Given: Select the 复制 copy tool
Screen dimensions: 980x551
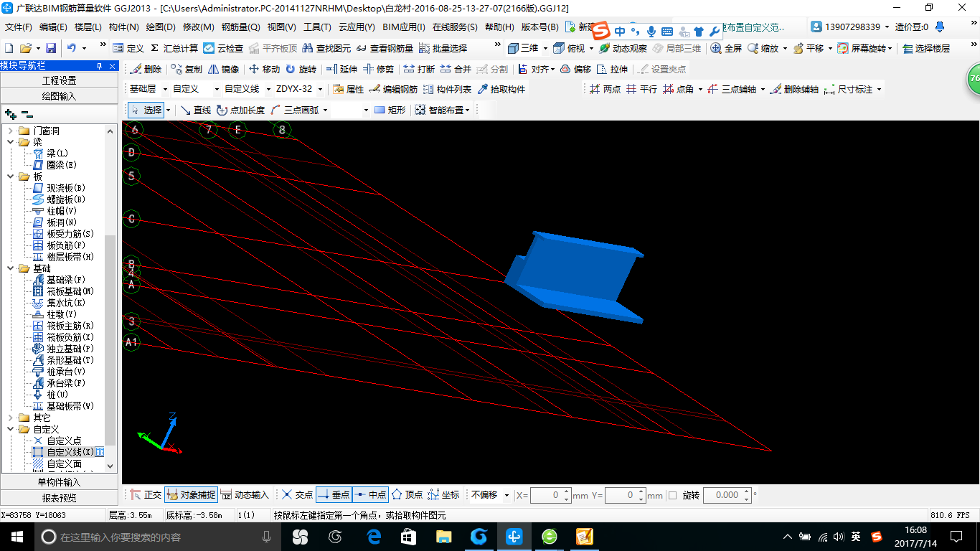Looking at the screenshot, I should (x=187, y=69).
